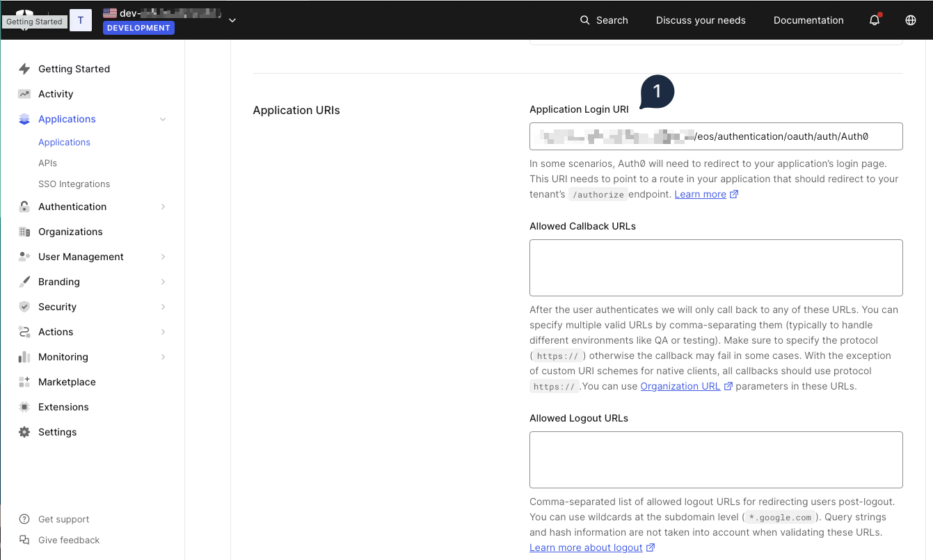The width and height of the screenshot is (933, 560).
Task: Click the Authentication lock icon
Action: click(24, 207)
